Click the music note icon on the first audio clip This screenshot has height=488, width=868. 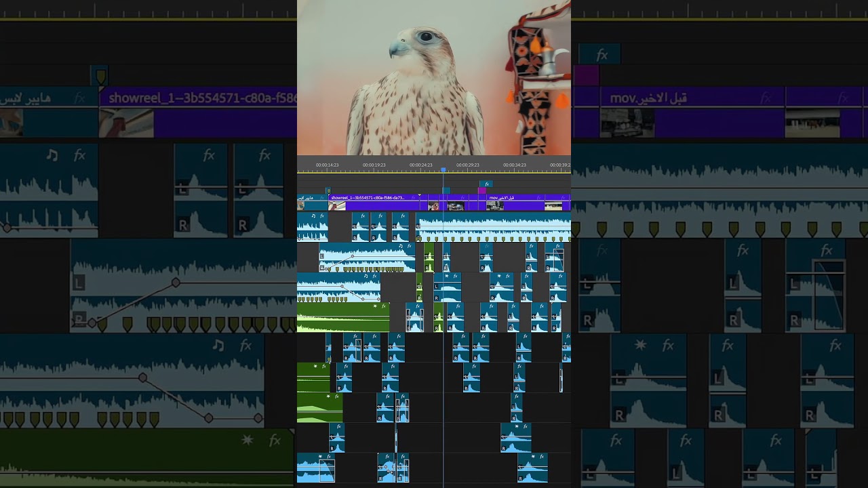tap(313, 216)
